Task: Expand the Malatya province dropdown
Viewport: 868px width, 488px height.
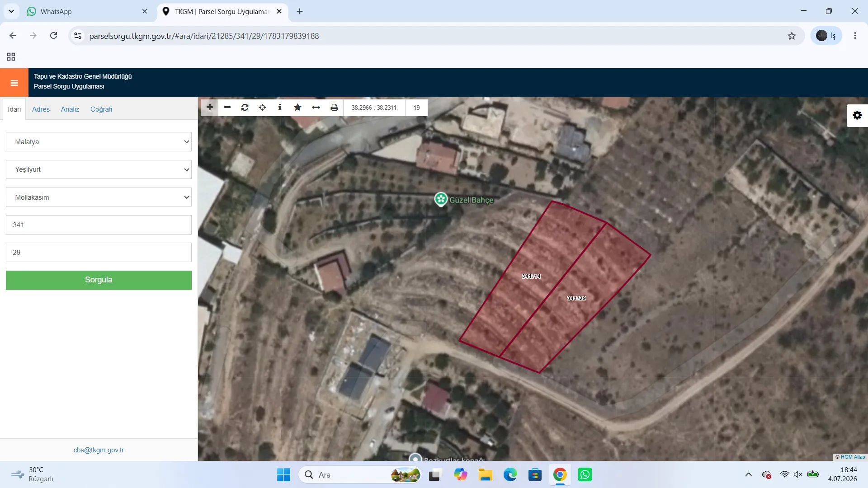Action: pos(99,142)
